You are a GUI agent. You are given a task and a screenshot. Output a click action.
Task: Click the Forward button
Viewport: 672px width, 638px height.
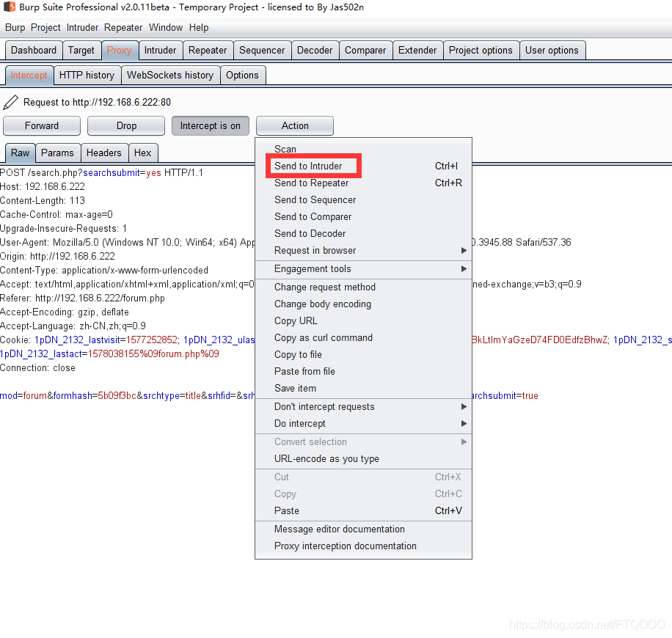click(42, 126)
